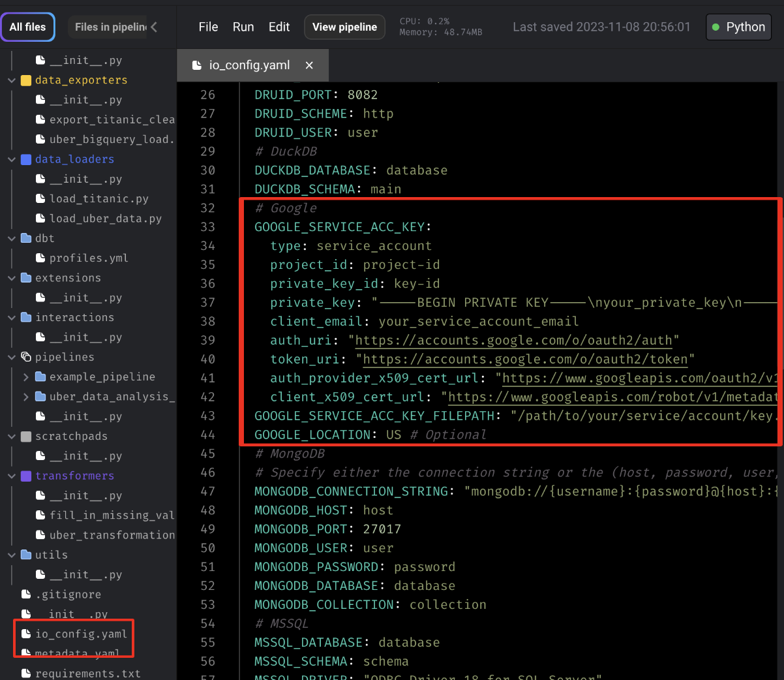Click the pipelines folder icon

tap(26, 357)
